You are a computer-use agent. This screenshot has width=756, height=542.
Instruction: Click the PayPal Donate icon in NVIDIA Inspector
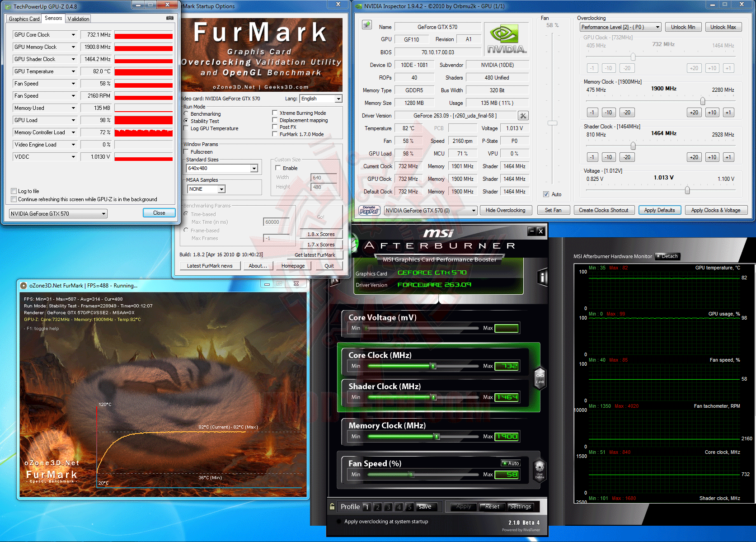tap(369, 210)
